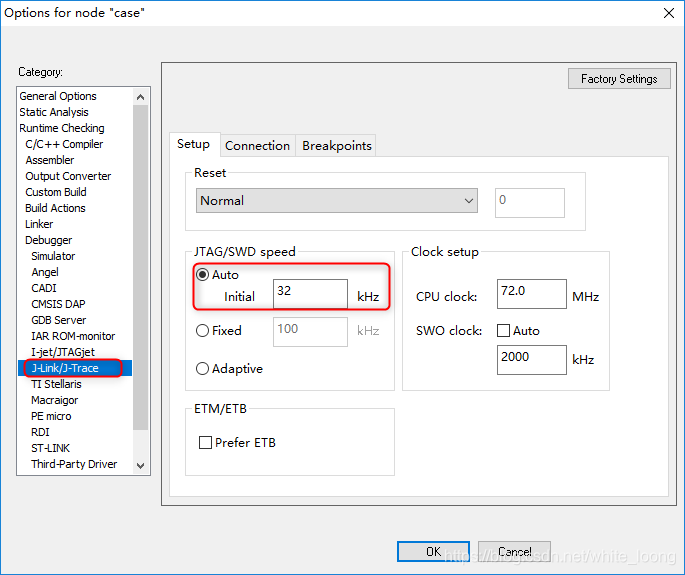685x575 pixels.
Task: Click the CPU clock MHz field
Action: pyautogui.click(x=532, y=294)
